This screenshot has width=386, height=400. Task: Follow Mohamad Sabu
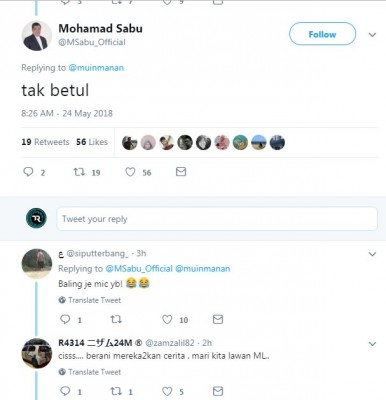click(x=322, y=34)
